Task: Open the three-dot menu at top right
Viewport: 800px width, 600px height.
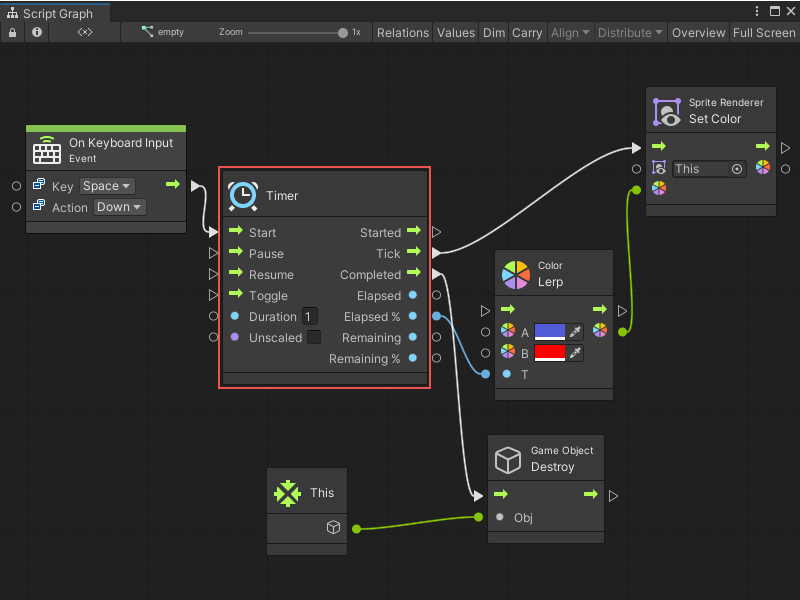Action: click(757, 9)
